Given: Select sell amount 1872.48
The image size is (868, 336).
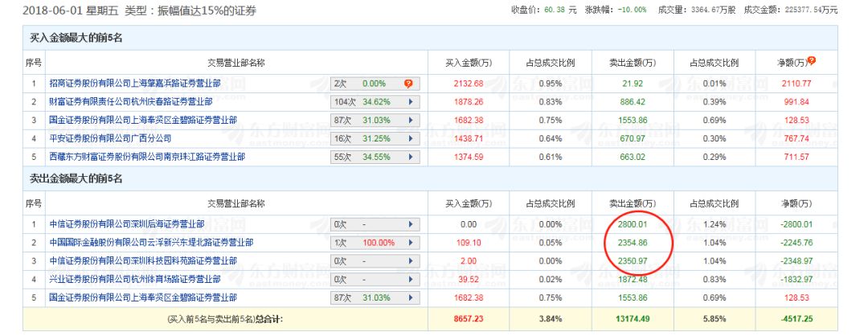Looking at the screenshot, I should click(x=633, y=280).
